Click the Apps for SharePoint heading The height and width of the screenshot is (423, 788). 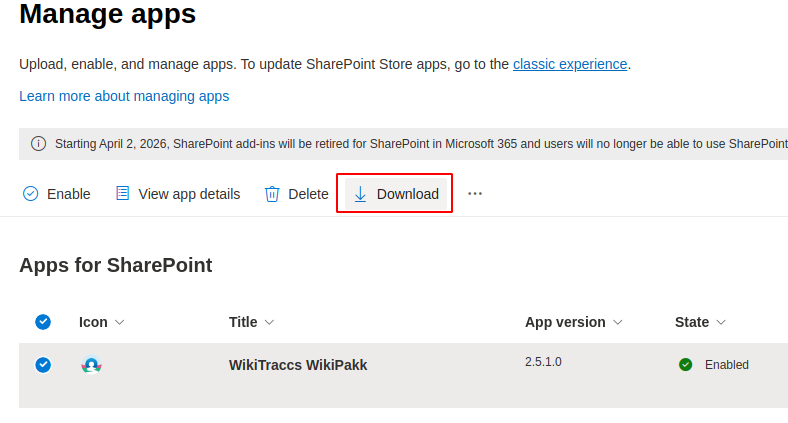pyautogui.click(x=116, y=265)
